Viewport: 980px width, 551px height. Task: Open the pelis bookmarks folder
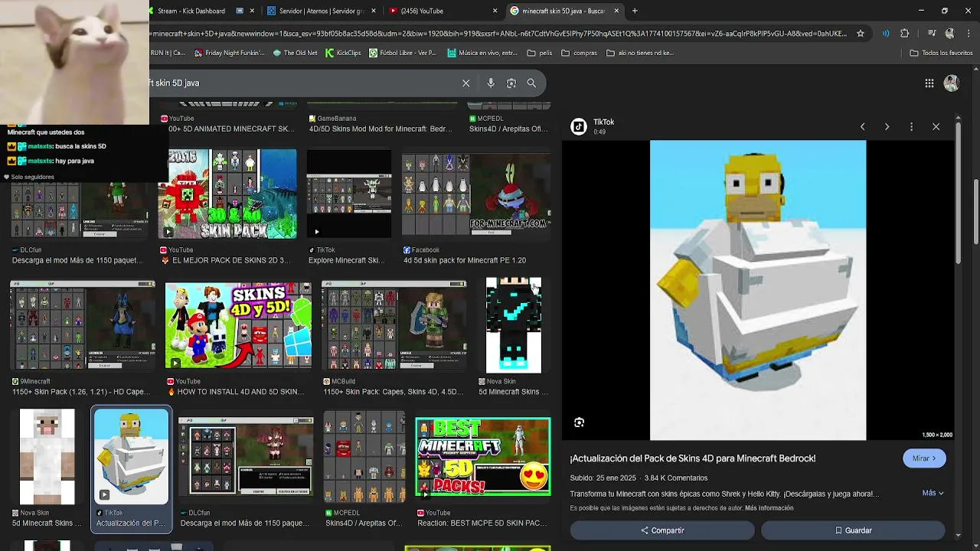coord(540,53)
